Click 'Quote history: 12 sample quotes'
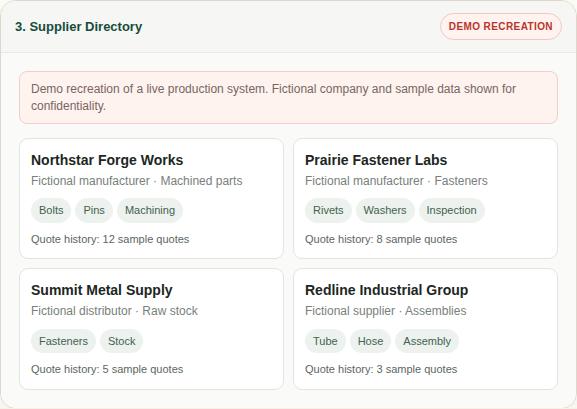This screenshot has height=409, width=577. pyautogui.click(x=110, y=239)
